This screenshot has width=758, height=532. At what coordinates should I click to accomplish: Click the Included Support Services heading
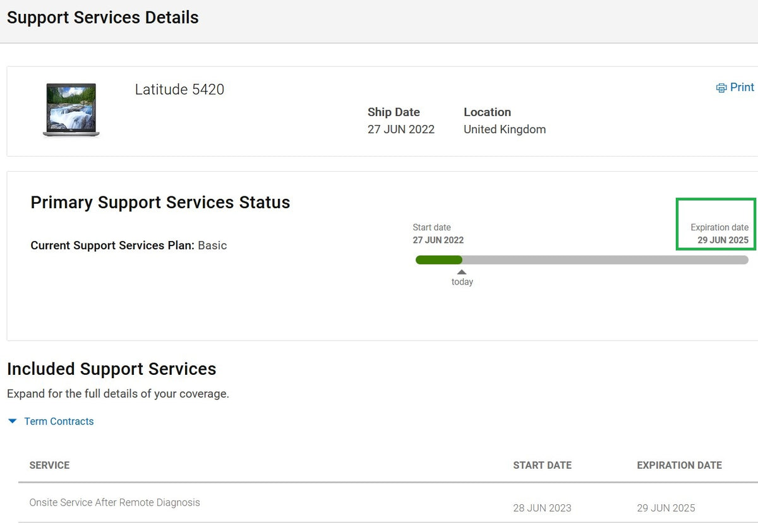point(112,369)
